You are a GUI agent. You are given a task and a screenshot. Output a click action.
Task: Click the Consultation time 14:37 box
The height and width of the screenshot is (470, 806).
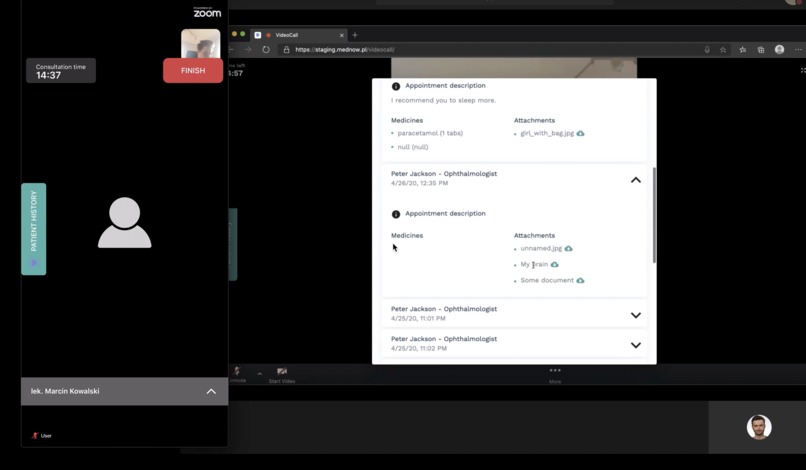61,70
